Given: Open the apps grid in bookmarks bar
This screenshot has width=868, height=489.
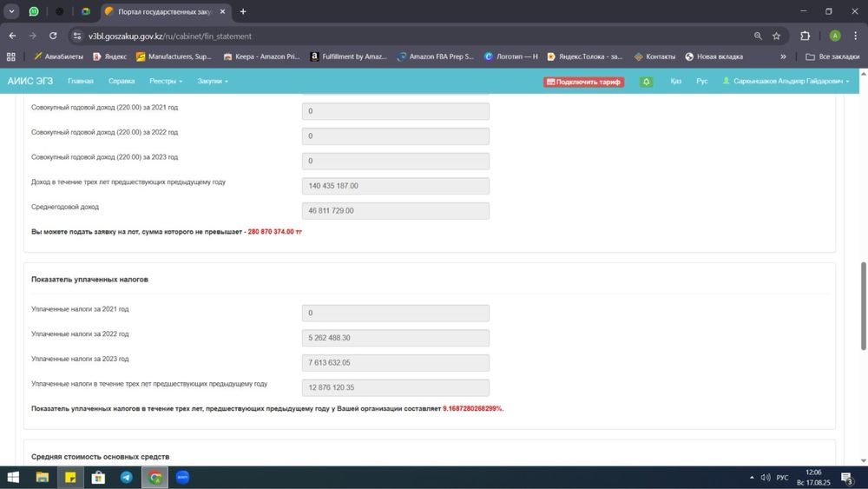Looking at the screenshot, I should click(x=11, y=56).
